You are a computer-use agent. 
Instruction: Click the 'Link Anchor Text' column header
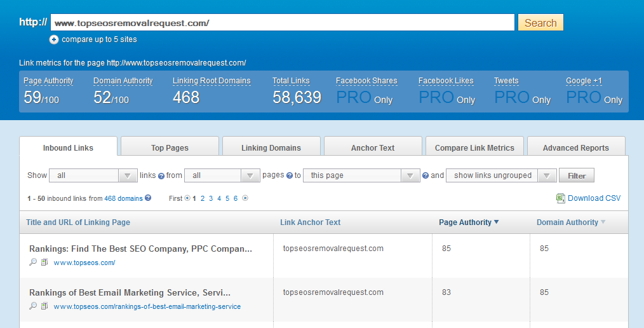click(x=310, y=222)
